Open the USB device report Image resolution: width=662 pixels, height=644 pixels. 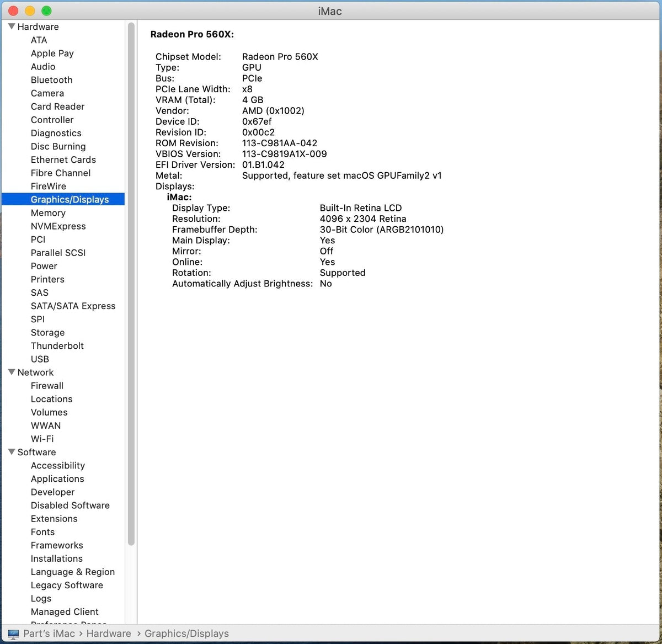[x=40, y=359]
